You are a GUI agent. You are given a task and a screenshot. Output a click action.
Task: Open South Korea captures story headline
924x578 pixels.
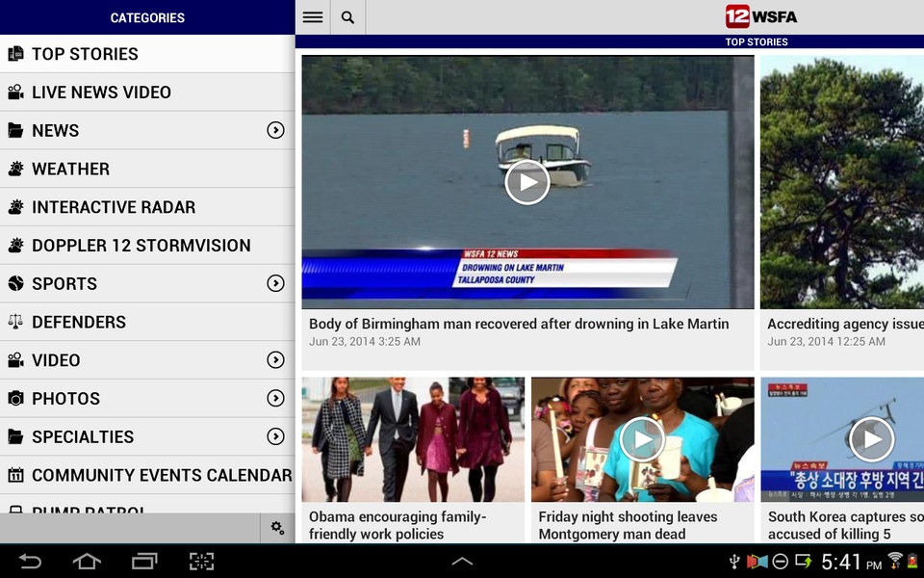[x=846, y=525]
